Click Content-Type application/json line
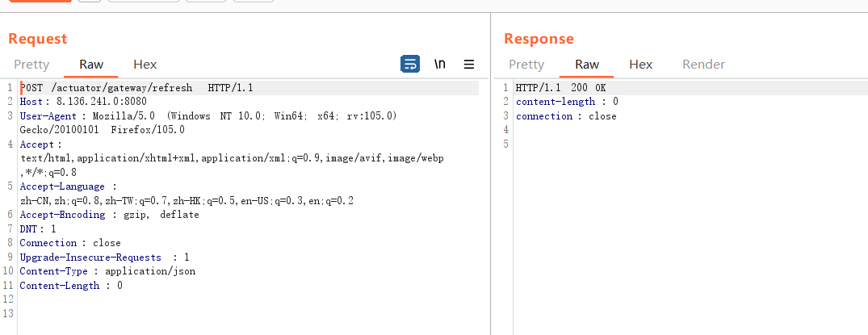 click(x=107, y=271)
